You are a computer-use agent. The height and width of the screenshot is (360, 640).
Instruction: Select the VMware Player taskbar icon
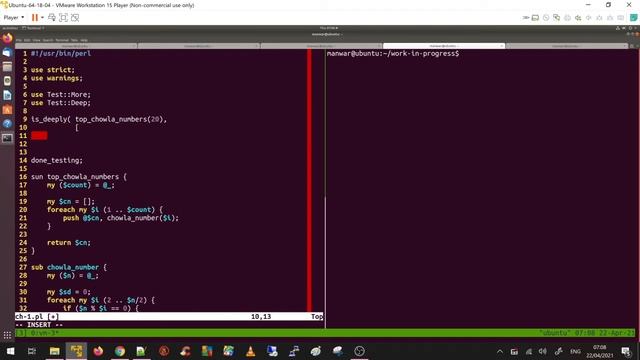[x=76, y=351]
